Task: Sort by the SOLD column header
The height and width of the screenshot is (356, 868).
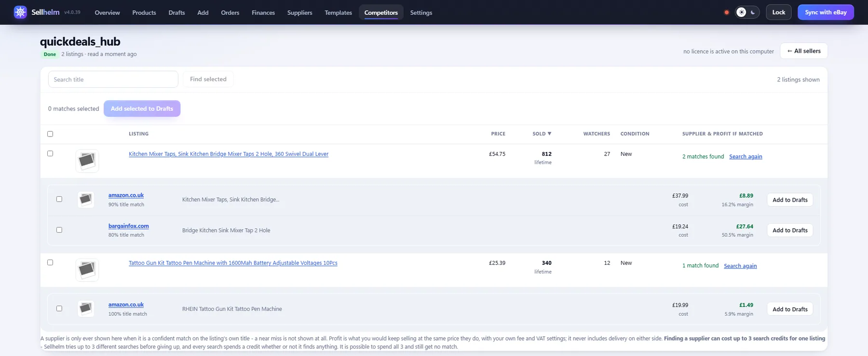Action: pyautogui.click(x=542, y=134)
